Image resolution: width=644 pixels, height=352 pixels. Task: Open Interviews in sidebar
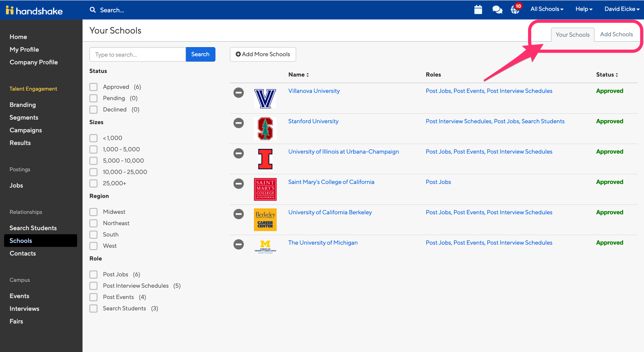click(x=24, y=309)
